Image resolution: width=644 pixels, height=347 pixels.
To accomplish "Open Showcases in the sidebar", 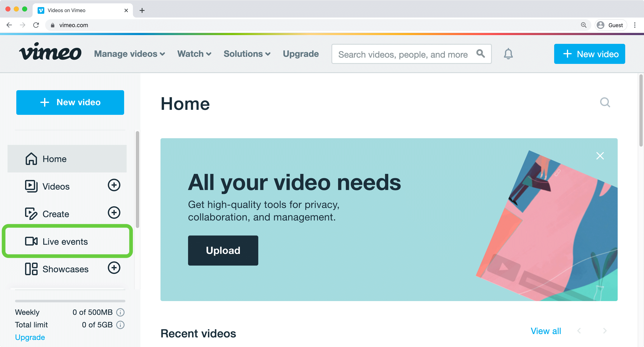I will (65, 269).
